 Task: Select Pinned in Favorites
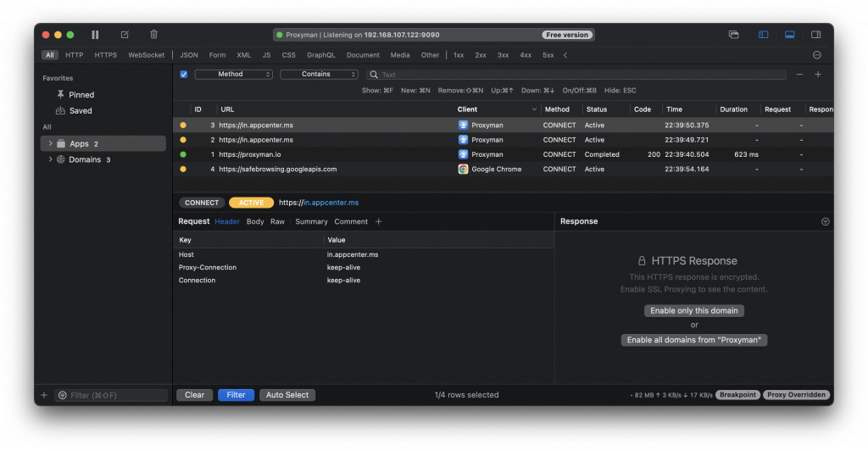(81, 95)
